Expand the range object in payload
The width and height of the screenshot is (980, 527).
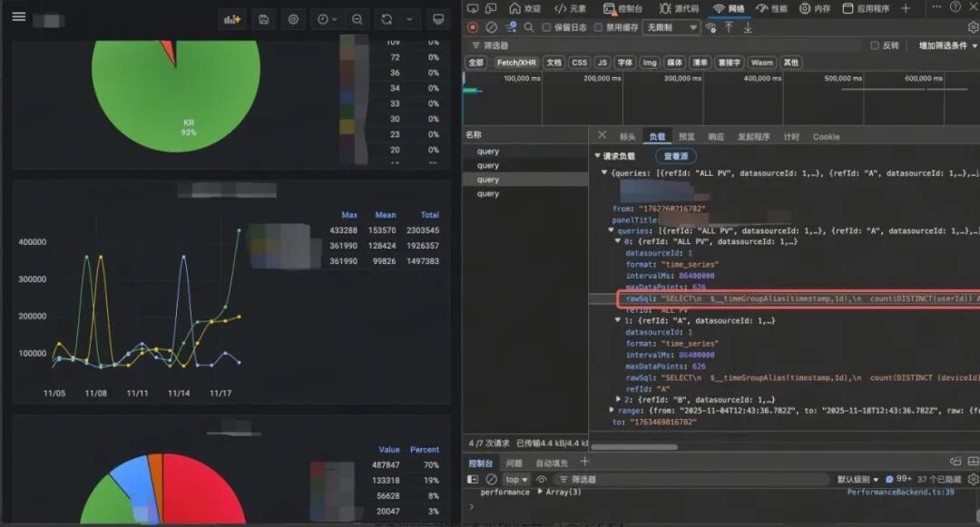612,410
